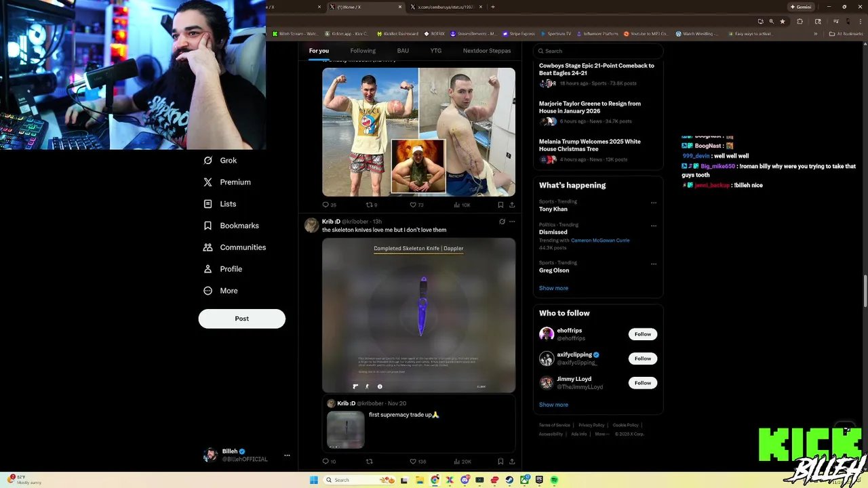Open more options on Krib :D post
The width and height of the screenshot is (868, 488).
click(512, 222)
